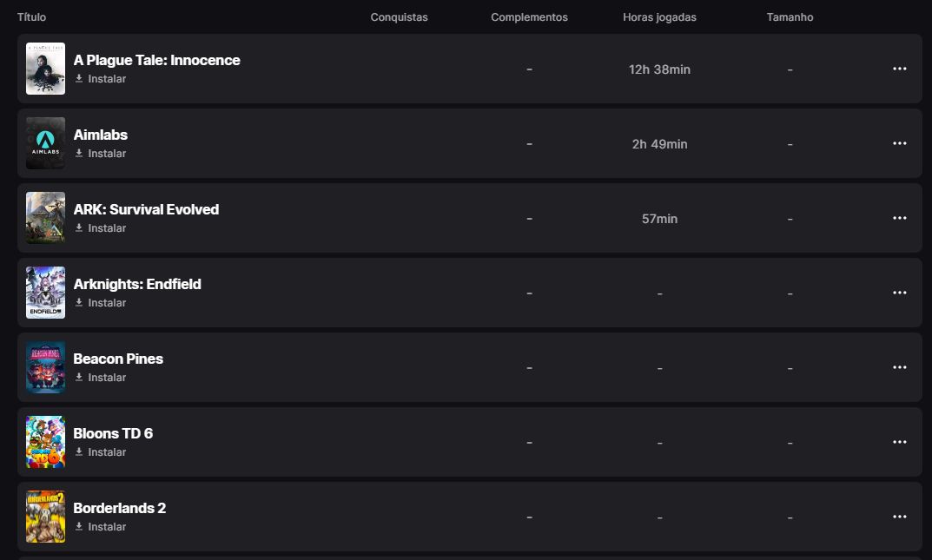This screenshot has height=560, width=932.
Task: Click the Complementos column header
Action: (529, 17)
